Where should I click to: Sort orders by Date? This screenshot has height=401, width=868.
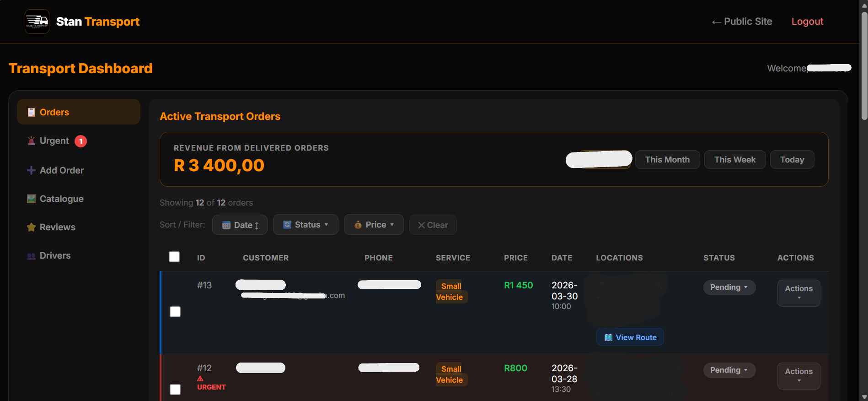tap(240, 225)
